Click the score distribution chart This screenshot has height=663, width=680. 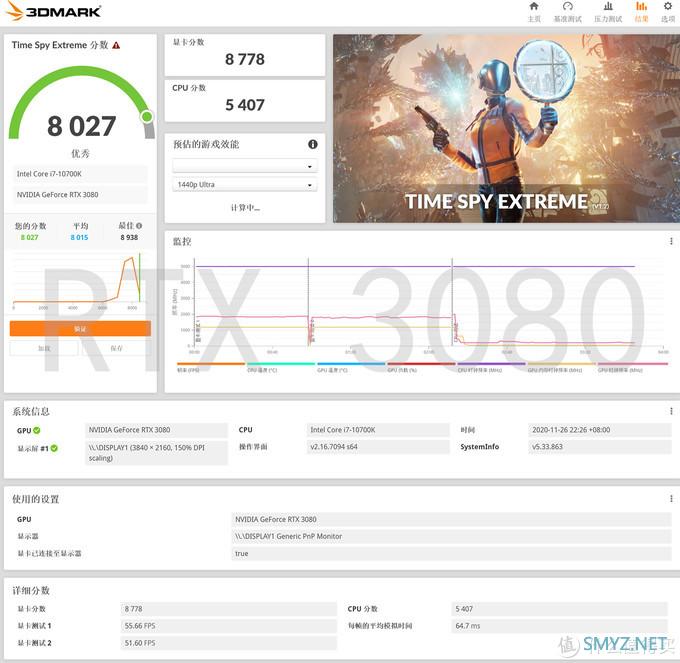[x=79, y=281]
